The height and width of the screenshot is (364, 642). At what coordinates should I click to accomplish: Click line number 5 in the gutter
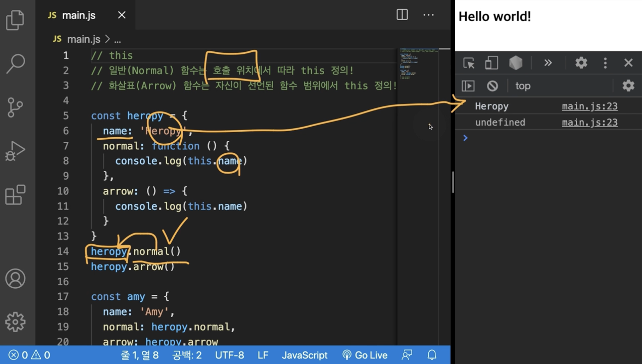66,116
